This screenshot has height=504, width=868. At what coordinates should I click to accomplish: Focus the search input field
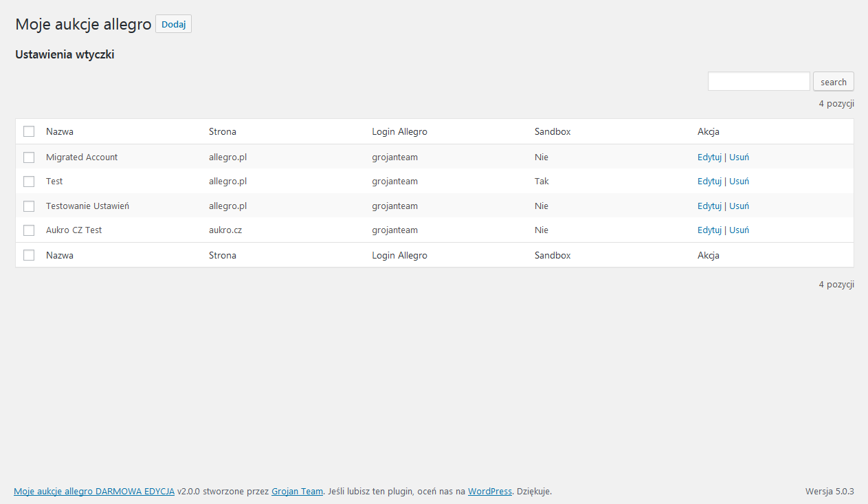759,81
